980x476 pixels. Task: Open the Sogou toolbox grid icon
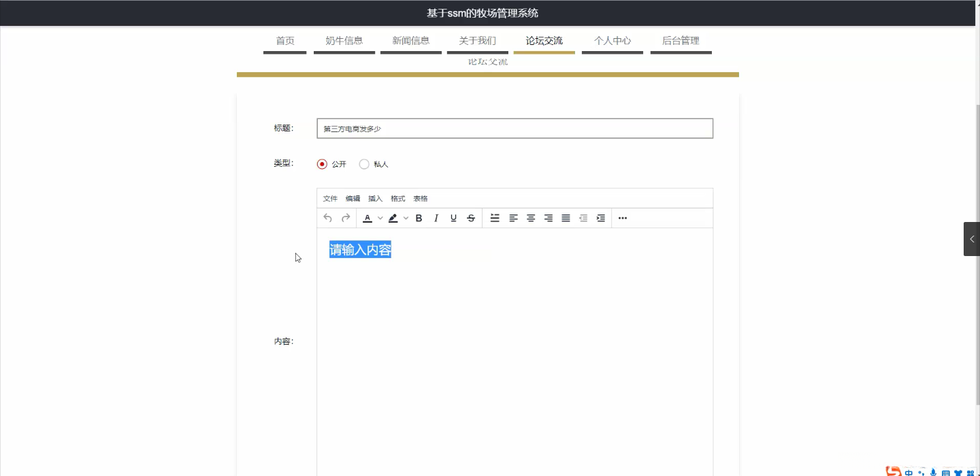tap(970, 473)
